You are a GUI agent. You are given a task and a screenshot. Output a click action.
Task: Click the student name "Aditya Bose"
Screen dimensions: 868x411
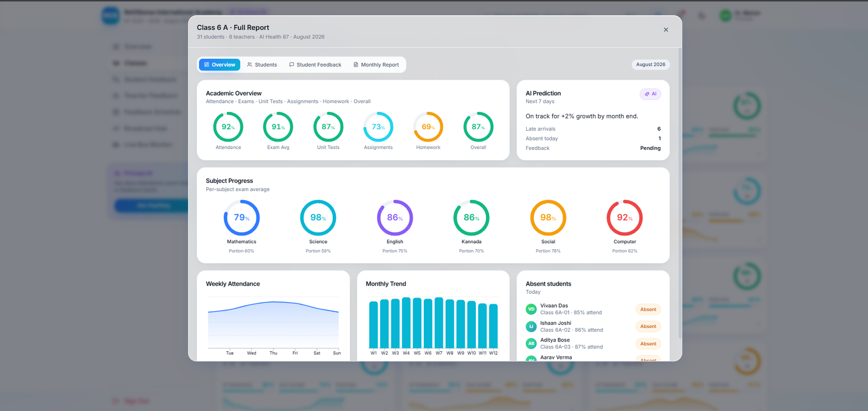(x=555, y=340)
